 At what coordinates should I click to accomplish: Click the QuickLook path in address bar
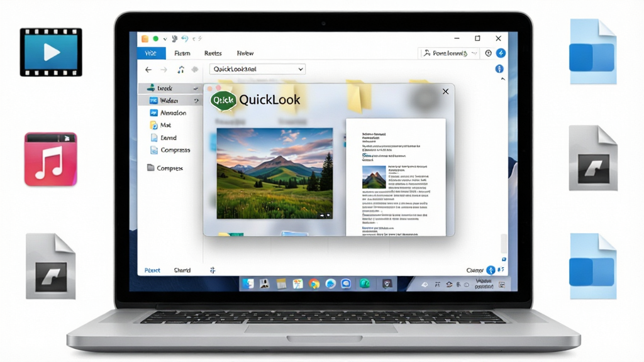click(x=235, y=69)
